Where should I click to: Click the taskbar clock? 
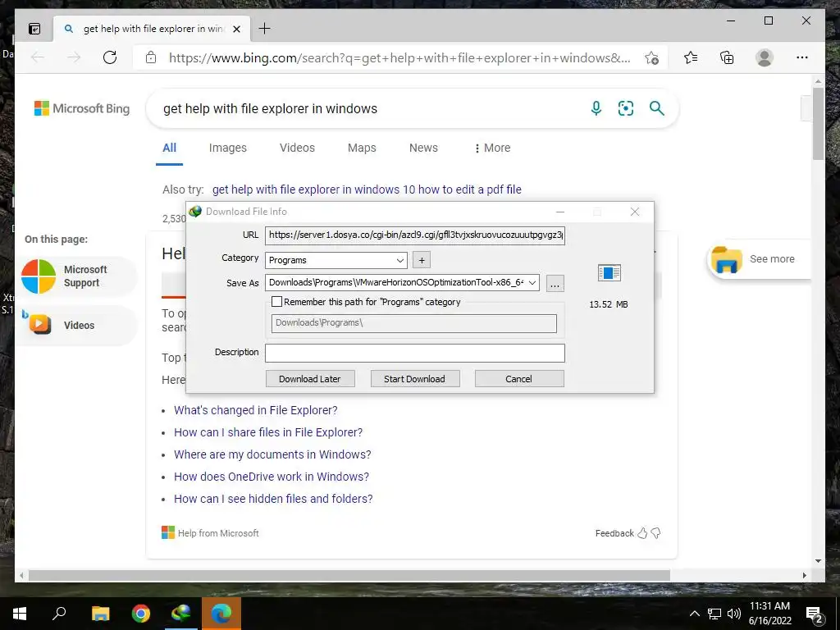click(769, 614)
